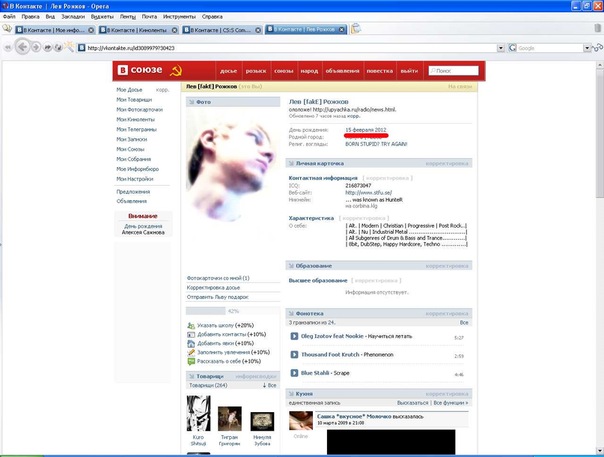Image resolution: width=604 pixels, height=457 pixels.
Task: Open the 'Закладки' menu in menu bar
Action: [74, 17]
